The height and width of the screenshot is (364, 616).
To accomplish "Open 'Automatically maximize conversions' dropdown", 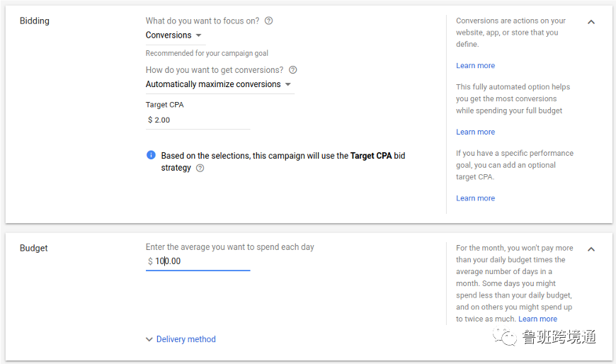I will point(218,84).
